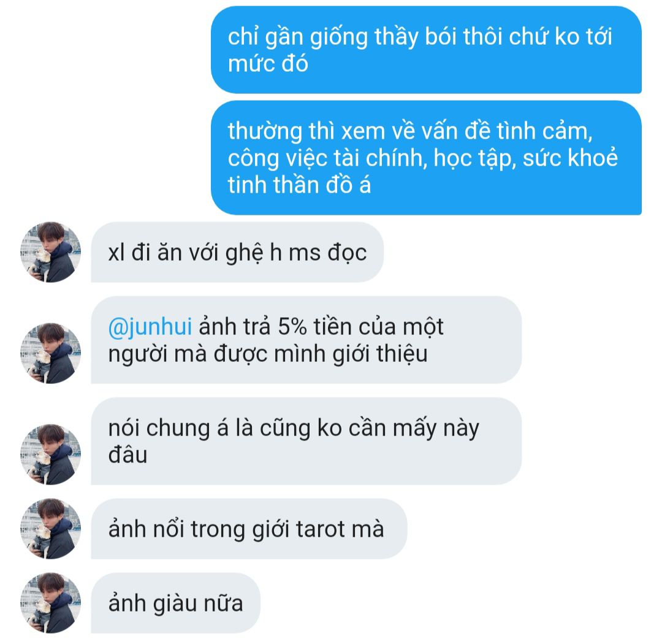Select the received message "xl đi ăn với ghệ h ms đọc"
This screenshot has width=662, height=644.
pyautogui.click(x=237, y=252)
